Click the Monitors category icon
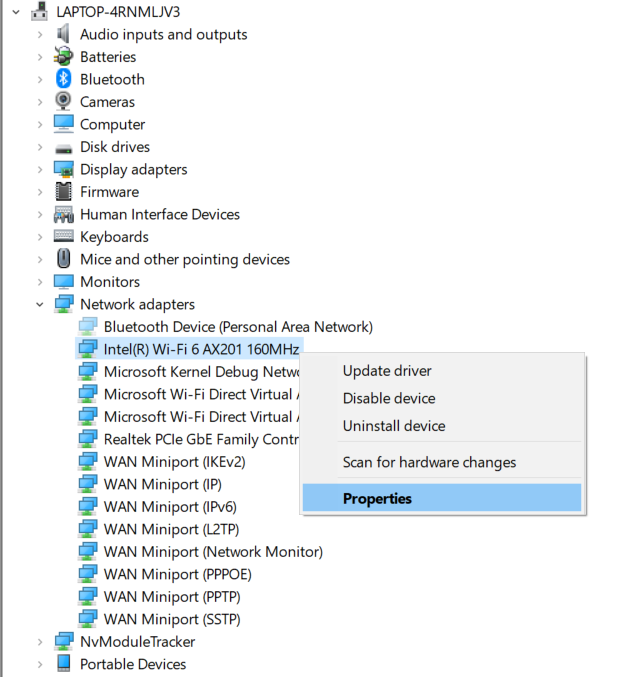637x677 pixels. click(x=63, y=282)
